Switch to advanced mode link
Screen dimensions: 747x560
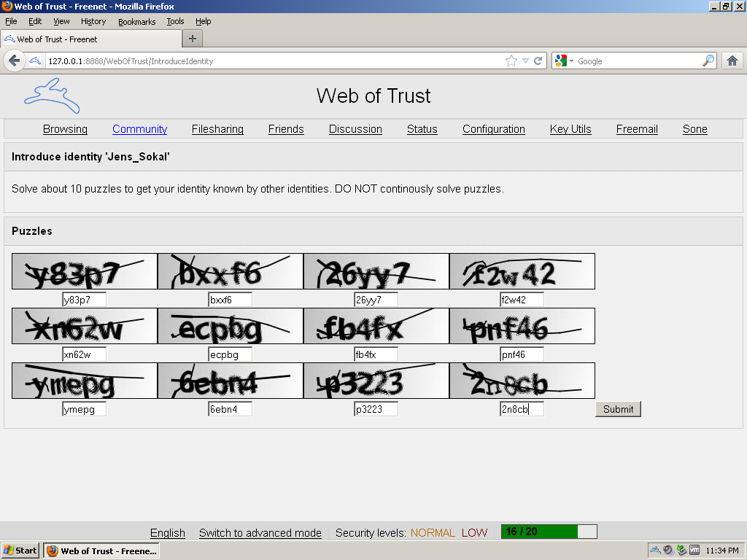point(260,532)
